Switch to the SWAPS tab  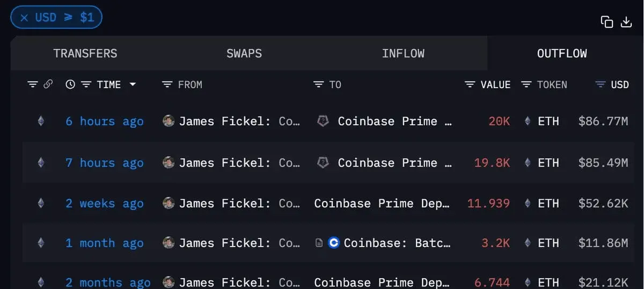pyautogui.click(x=244, y=53)
